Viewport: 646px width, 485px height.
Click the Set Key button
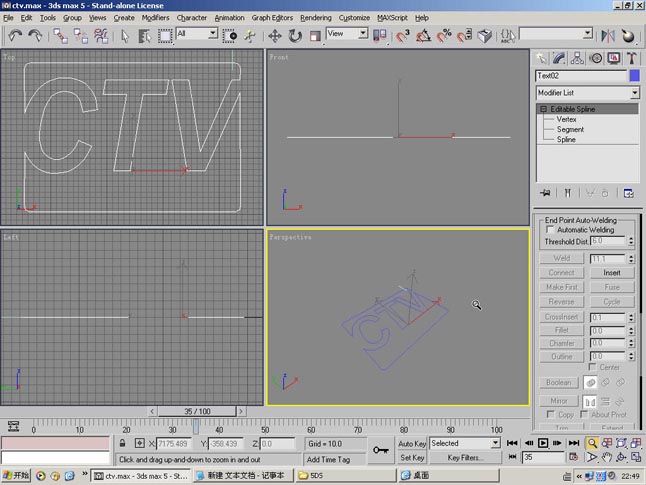(412, 457)
